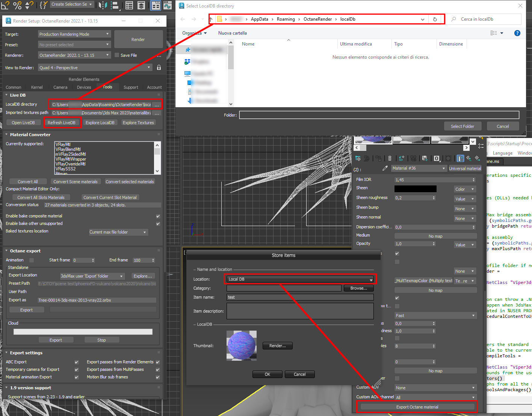Click the refresh icon in the folder address bar
Viewport: 532px width, 416px height.
tap(435, 19)
